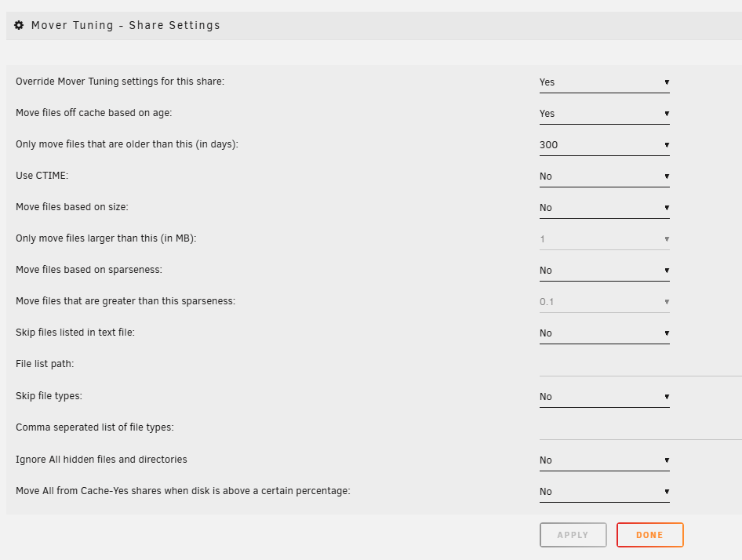Click the 'Move files off cache based on age:' label
742x560 pixels.
(x=93, y=113)
